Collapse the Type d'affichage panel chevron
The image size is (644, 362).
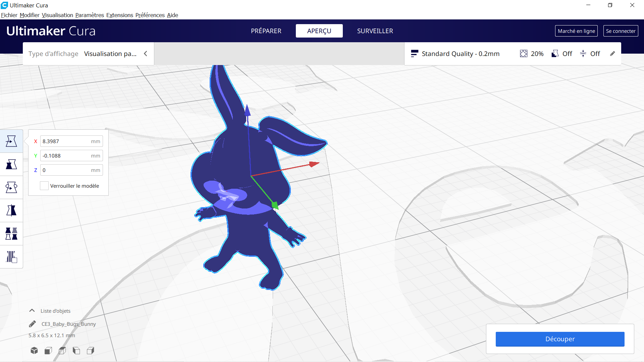(x=146, y=54)
